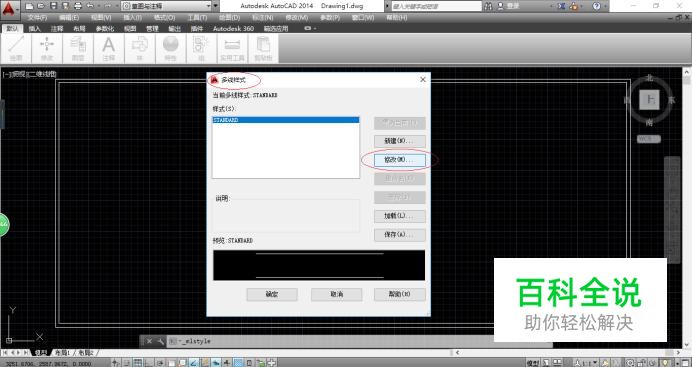Image resolution: width=692 pixels, height=367 pixels.
Task: Click the Save quick-access icon
Action: point(53,6)
